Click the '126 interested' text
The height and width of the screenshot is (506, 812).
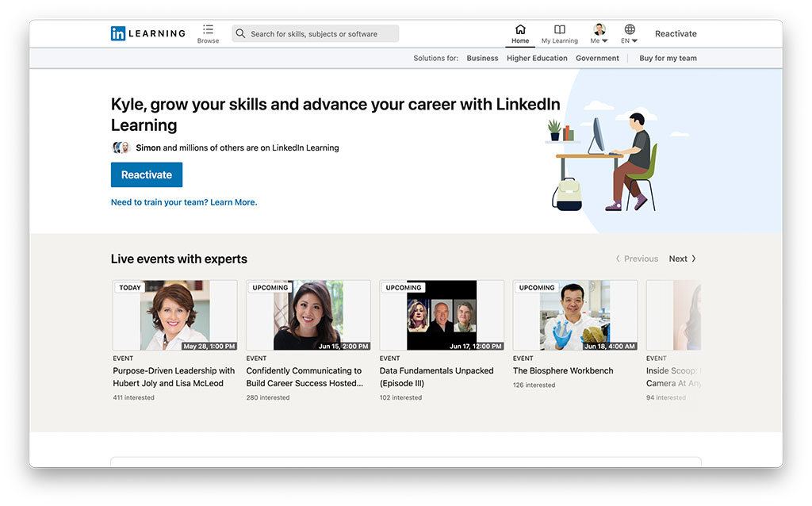pyautogui.click(x=534, y=385)
